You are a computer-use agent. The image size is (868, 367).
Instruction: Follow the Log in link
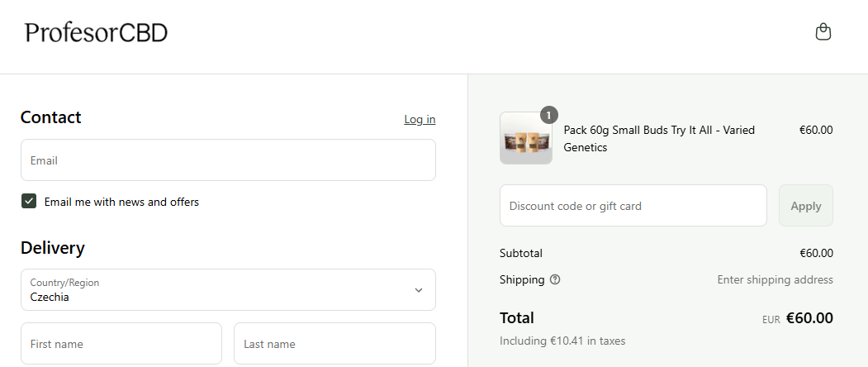[x=420, y=119]
